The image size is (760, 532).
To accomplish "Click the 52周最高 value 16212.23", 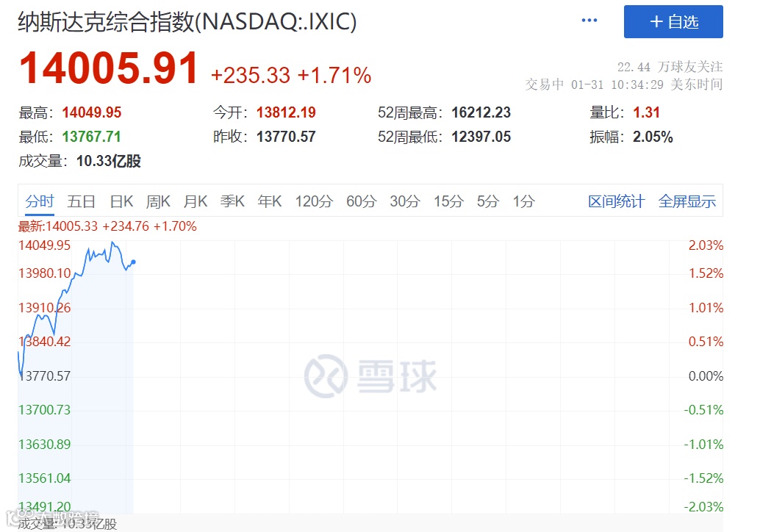I will 481,112.
